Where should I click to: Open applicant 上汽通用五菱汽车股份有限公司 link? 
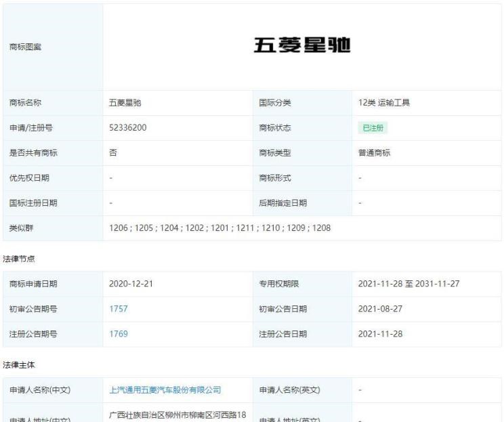pos(165,390)
